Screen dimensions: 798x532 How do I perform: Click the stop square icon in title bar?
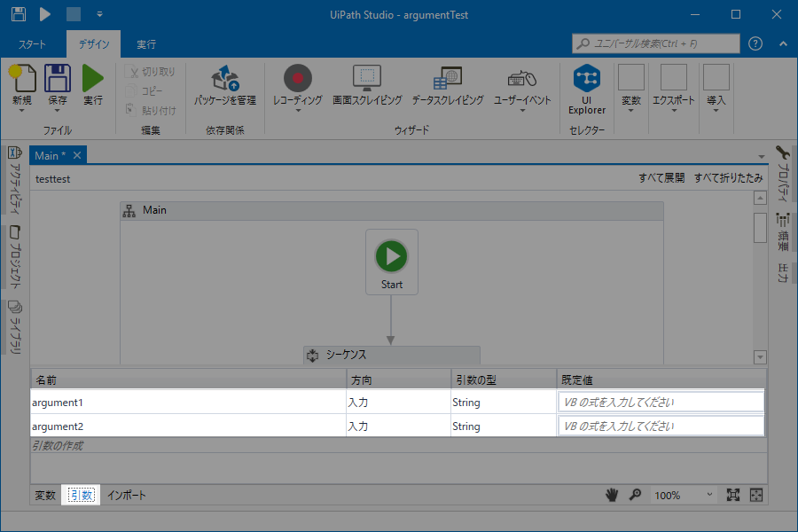(x=74, y=14)
